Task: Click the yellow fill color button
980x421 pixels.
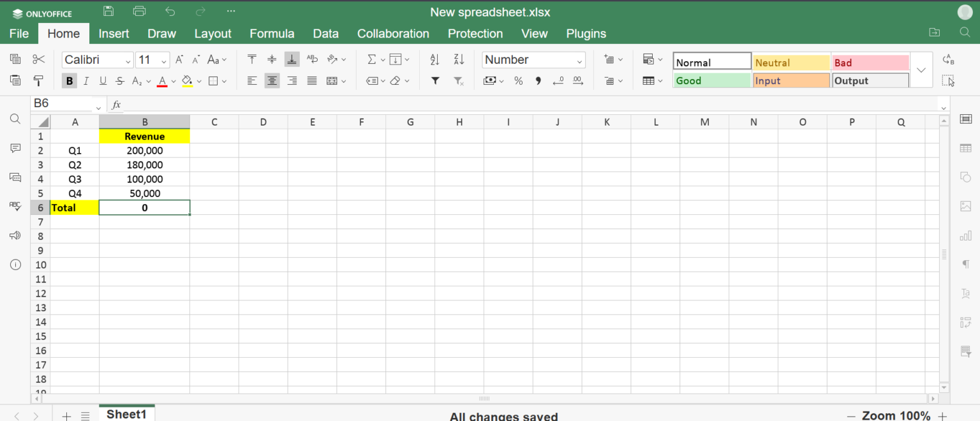Action: 187,81
